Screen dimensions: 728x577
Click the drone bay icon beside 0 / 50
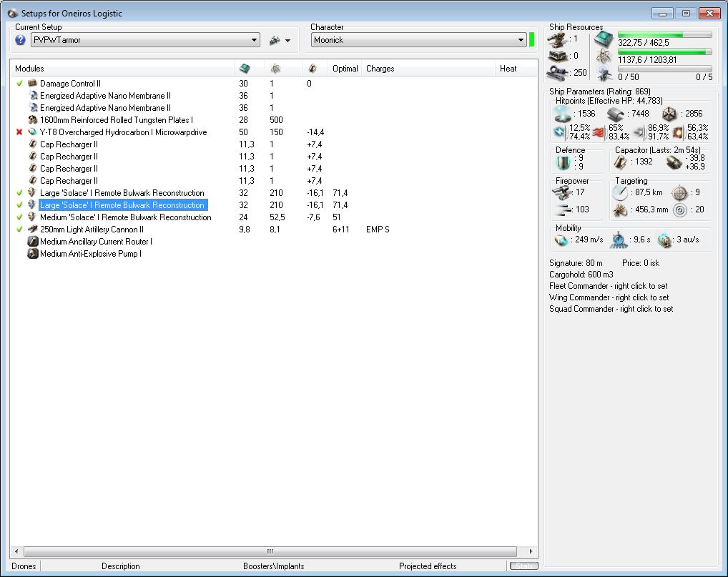(x=604, y=74)
